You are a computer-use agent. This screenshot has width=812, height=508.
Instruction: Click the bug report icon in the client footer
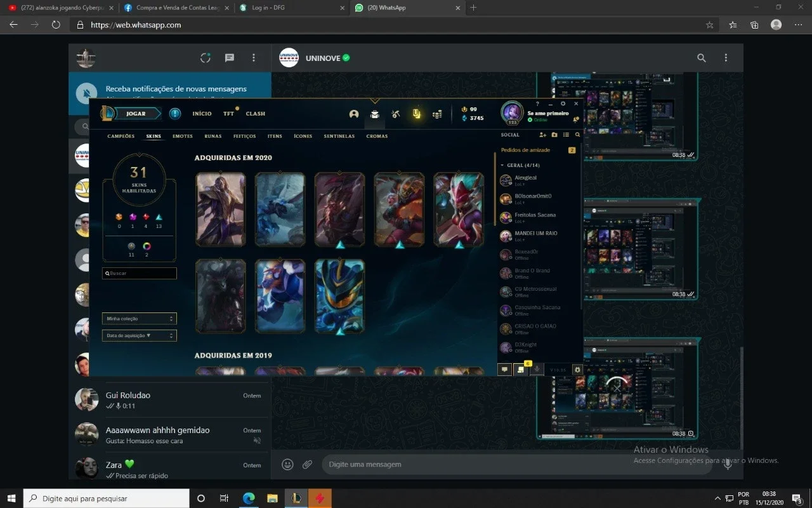pos(577,370)
